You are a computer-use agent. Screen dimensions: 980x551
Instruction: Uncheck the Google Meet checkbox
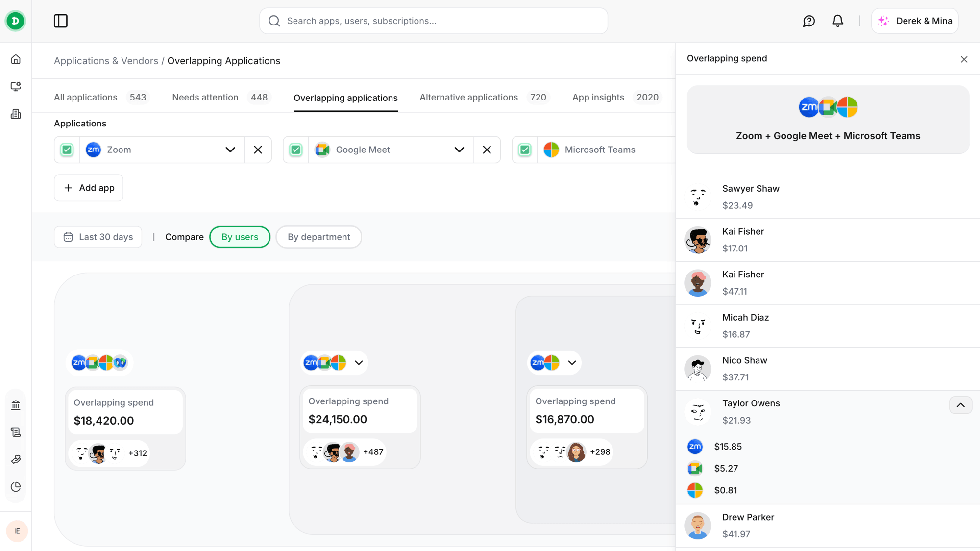tap(296, 150)
